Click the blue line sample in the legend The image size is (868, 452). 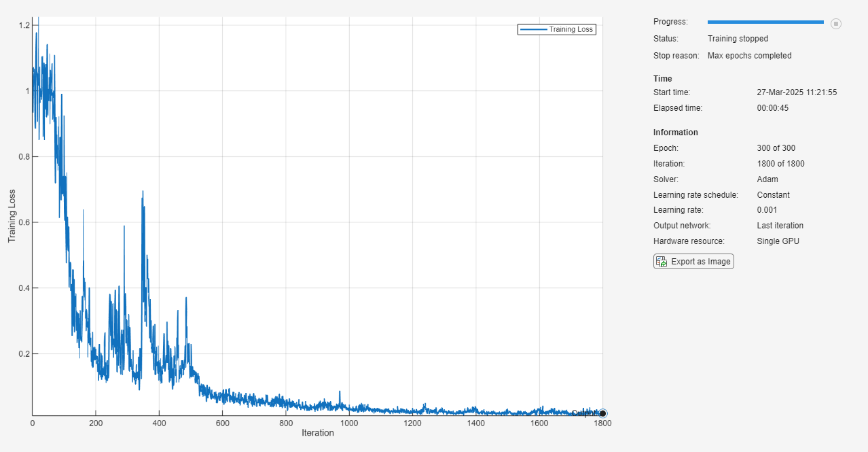[x=533, y=29]
